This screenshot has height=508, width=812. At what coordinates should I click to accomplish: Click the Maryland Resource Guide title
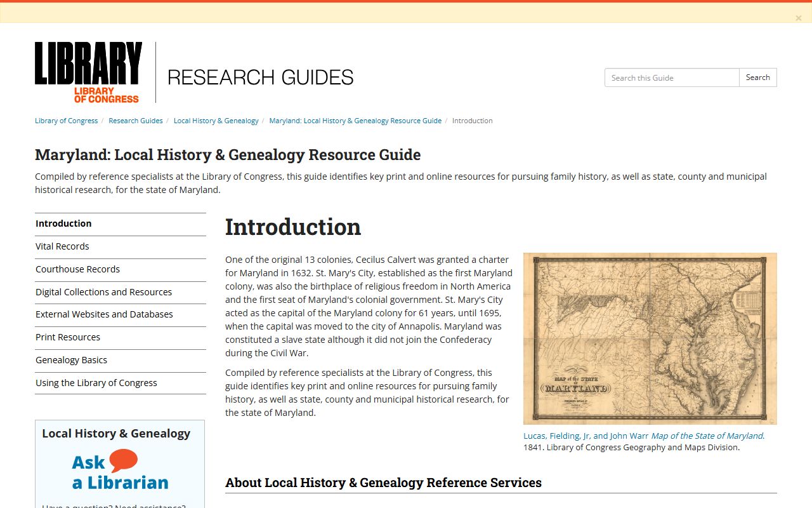pos(228,155)
